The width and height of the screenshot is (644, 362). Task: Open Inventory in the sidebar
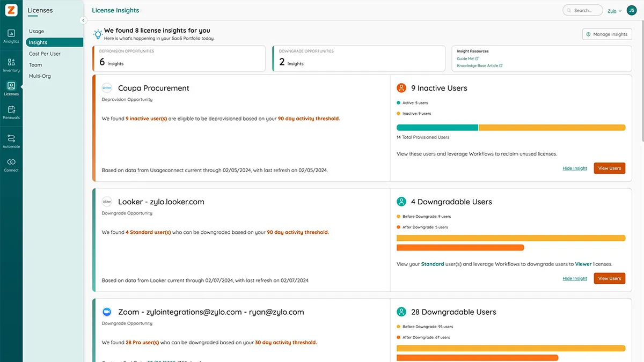point(11,65)
